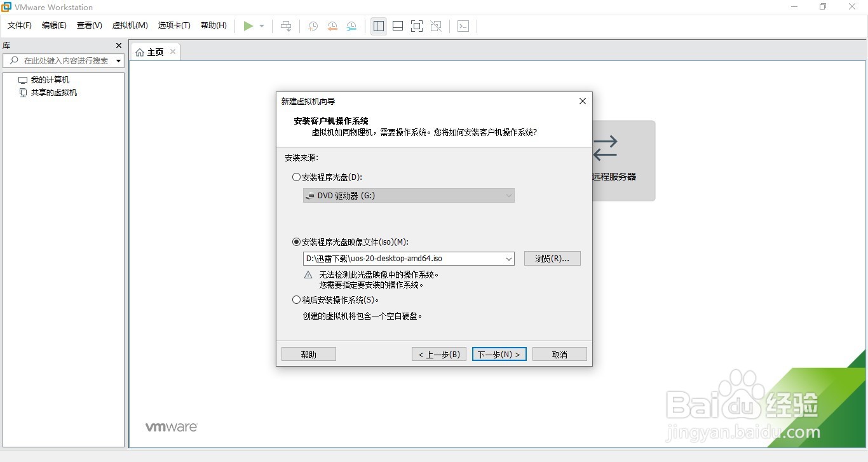Click the VMware Workstation title bar logo

[x=6, y=7]
